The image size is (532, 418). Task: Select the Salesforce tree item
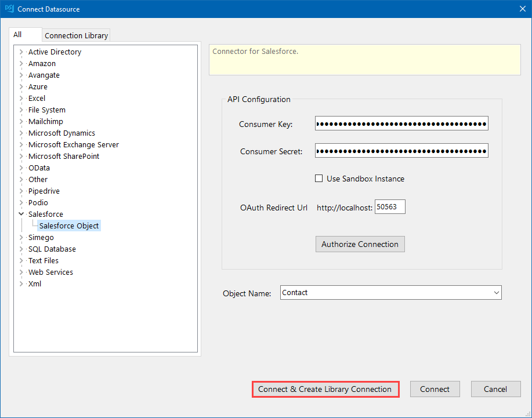coord(46,215)
